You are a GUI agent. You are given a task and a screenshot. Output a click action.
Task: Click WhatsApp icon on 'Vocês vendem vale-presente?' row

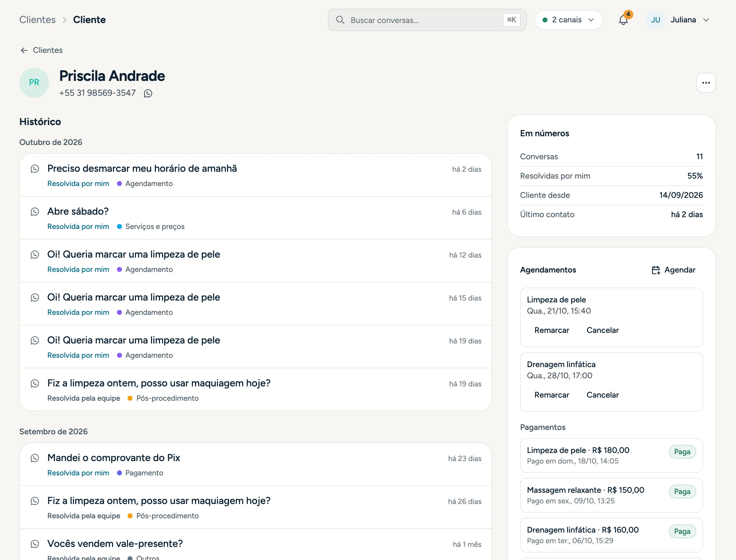[35, 544]
